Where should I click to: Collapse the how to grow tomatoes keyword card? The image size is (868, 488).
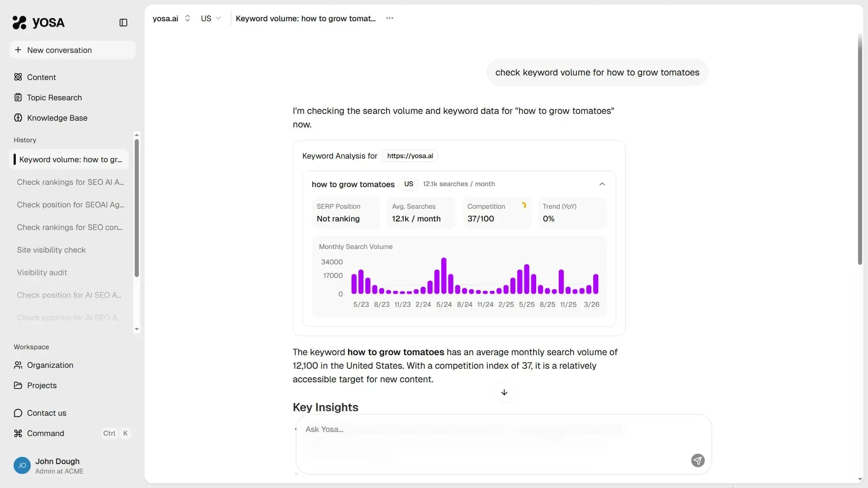[x=602, y=184]
